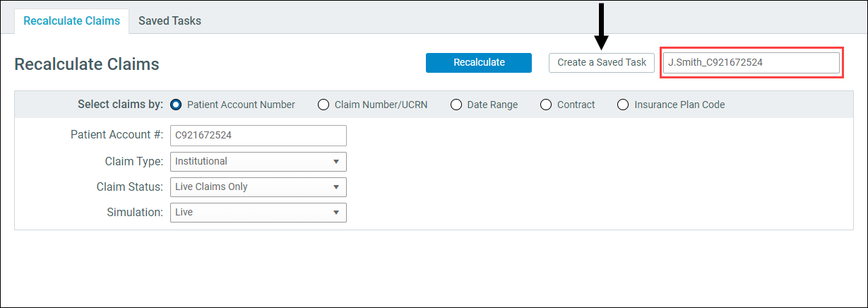Switch to the Saved Tasks tab
Image resolution: width=868 pixels, height=308 pixels.
tap(170, 20)
